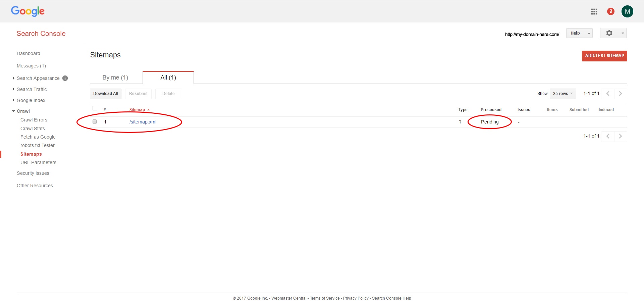Go to next page in top pager

point(621,94)
